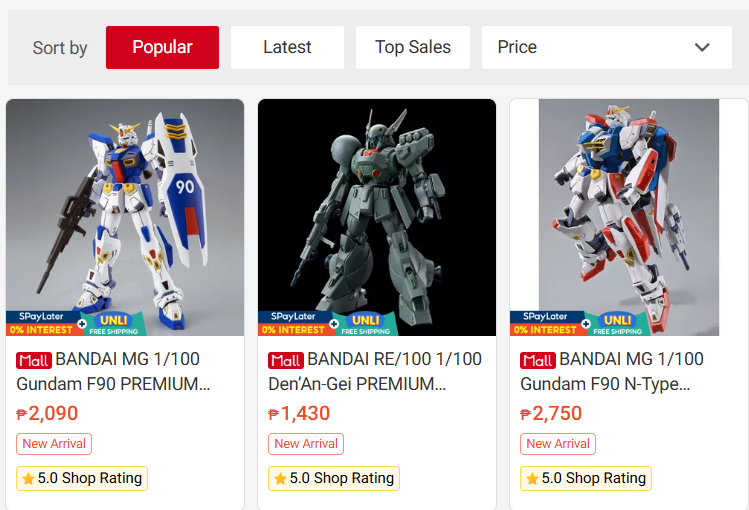
Task: Click SPayLater 0% interest badge on first product
Action: (42, 323)
